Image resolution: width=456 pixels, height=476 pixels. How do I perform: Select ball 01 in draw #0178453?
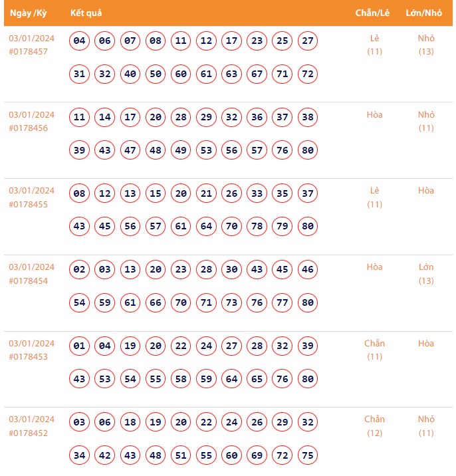coord(80,346)
